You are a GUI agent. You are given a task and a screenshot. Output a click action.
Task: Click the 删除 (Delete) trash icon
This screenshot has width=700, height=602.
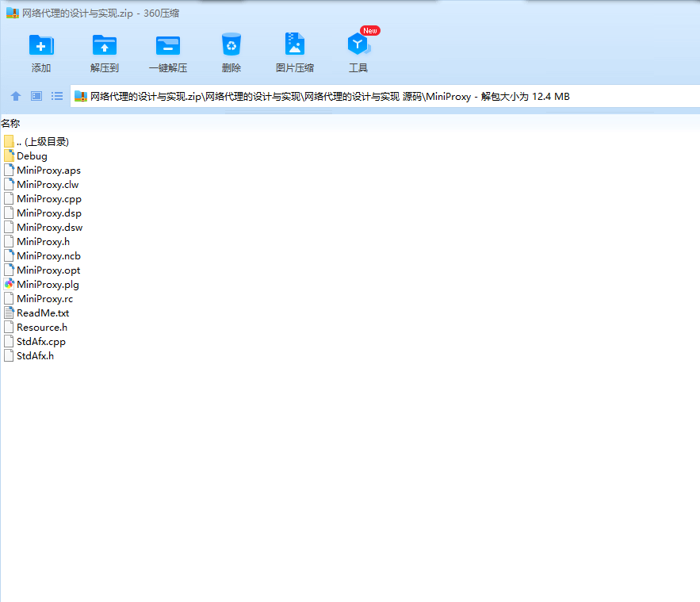(231, 44)
